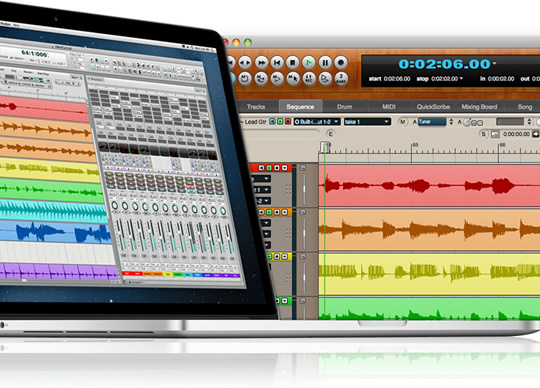Viewport: 540px width, 388px height.
Task: Click the 2 BARS countoff button
Action: click(x=341, y=79)
